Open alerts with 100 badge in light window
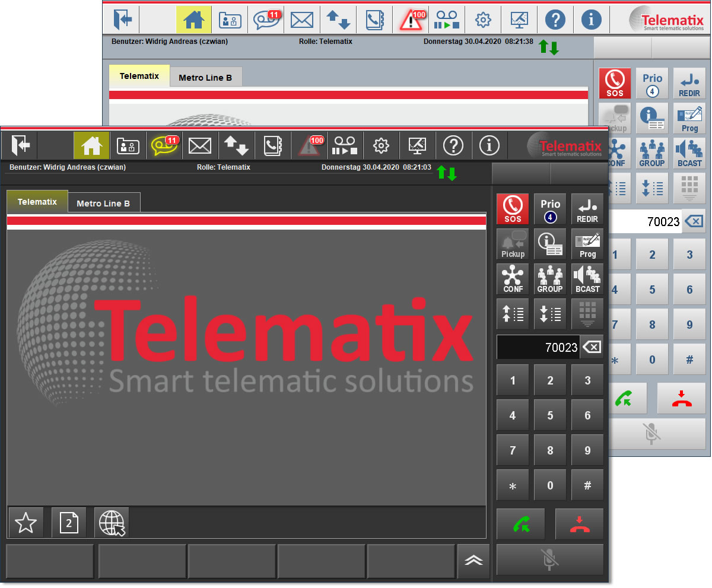Image resolution: width=712 pixels, height=588 pixels. [411, 20]
